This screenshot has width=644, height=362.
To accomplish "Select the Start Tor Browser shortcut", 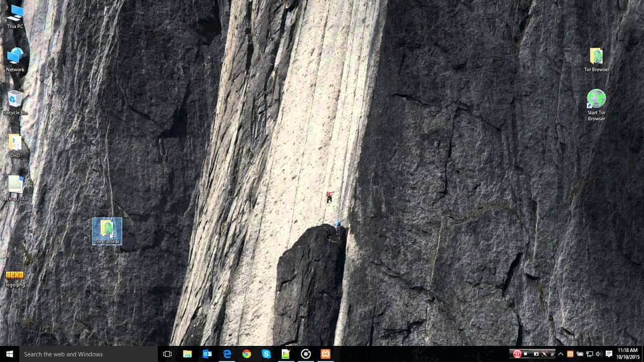I will click(x=596, y=105).
